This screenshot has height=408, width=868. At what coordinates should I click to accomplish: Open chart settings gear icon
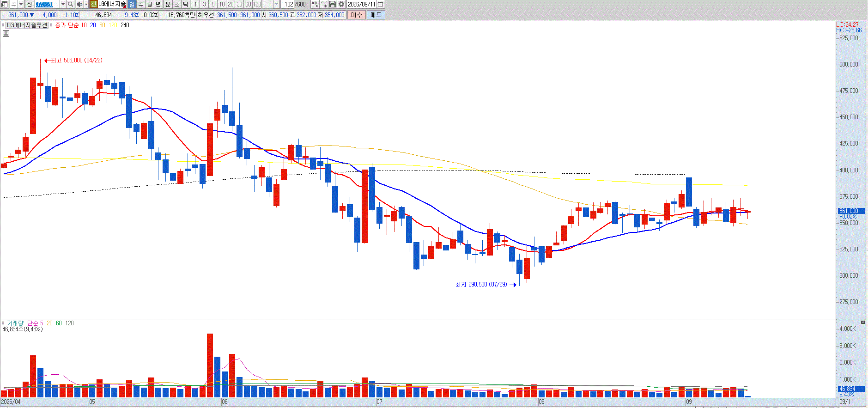[x=341, y=4]
